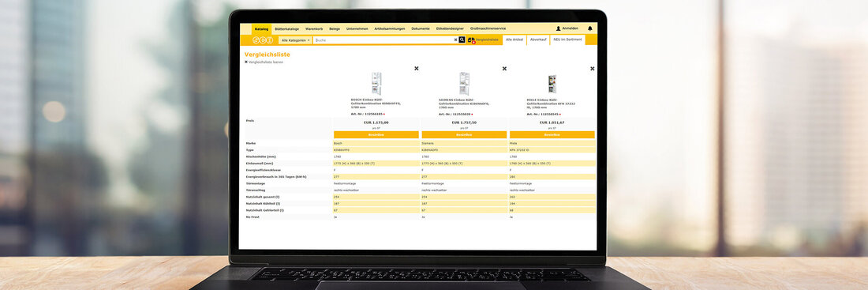Open the MIELE Einbau-Kühl-Gefrierkombination title link
The image size is (868, 290).
(552, 104)
